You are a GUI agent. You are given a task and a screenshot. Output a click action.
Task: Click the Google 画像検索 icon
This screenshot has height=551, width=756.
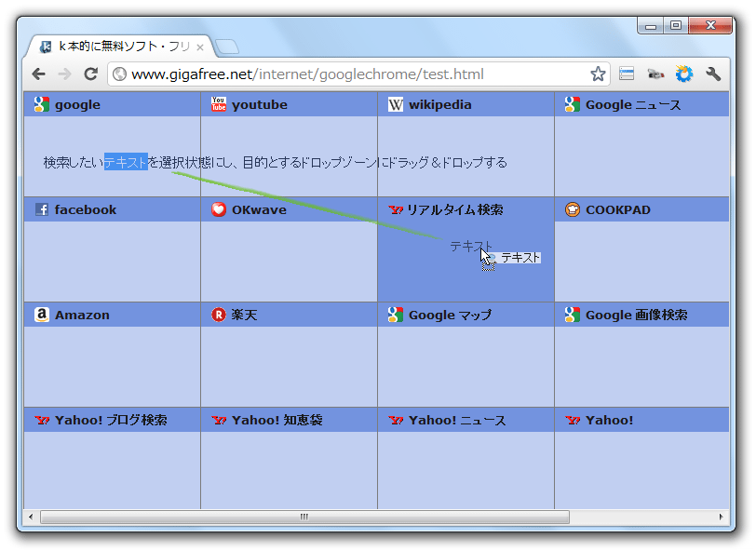572,315
